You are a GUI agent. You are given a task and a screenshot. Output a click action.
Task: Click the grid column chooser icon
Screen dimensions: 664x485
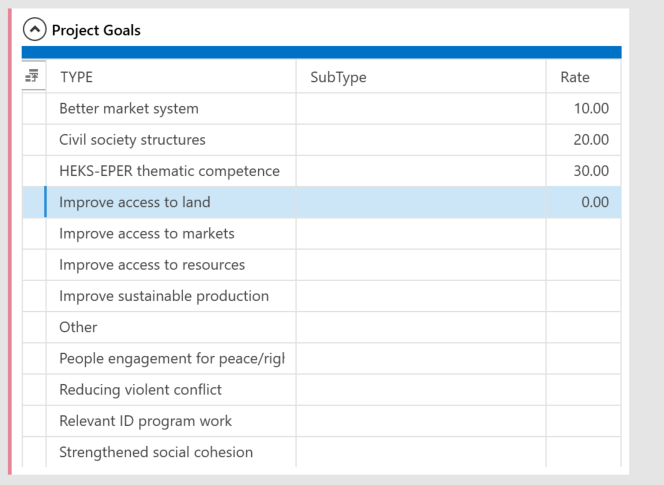(x=33, y=77)
